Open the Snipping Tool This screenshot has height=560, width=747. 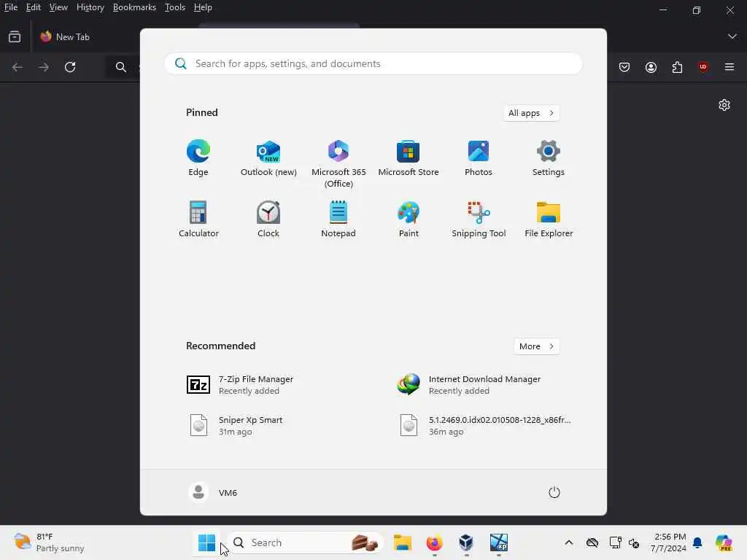479,219
